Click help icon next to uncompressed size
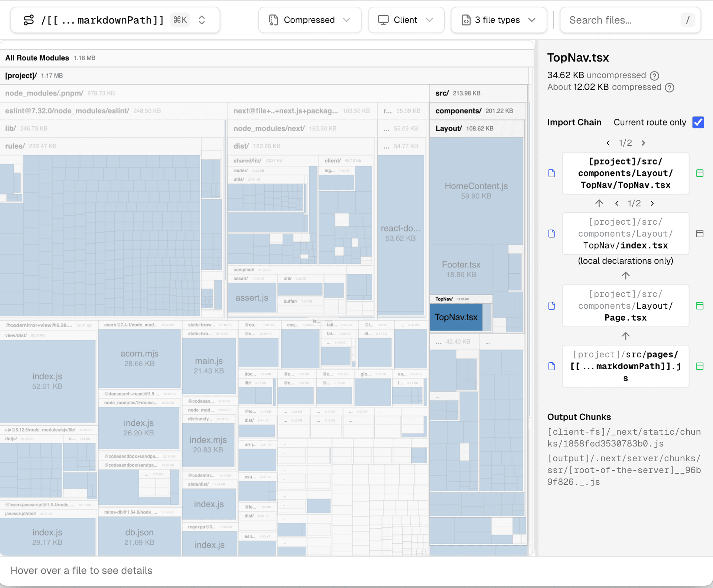The width and height of the screenshot is (713, 588). click(654, 76)
